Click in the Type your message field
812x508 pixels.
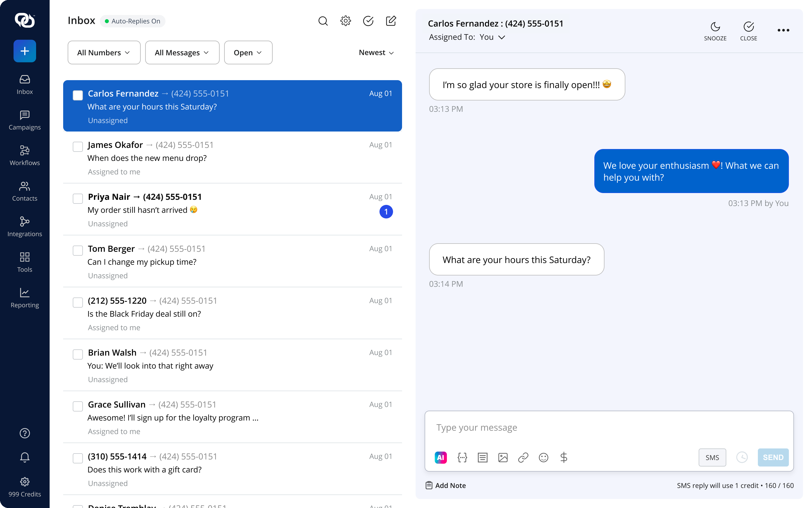coord(609,427)
